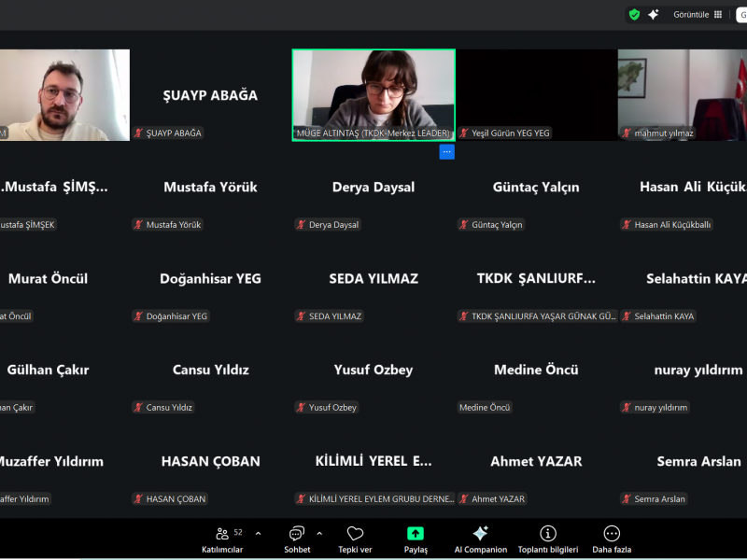This screenshot has height=560, width=747.
Task: Start screen sharing with Paylaş
Action: coord(416,539)
